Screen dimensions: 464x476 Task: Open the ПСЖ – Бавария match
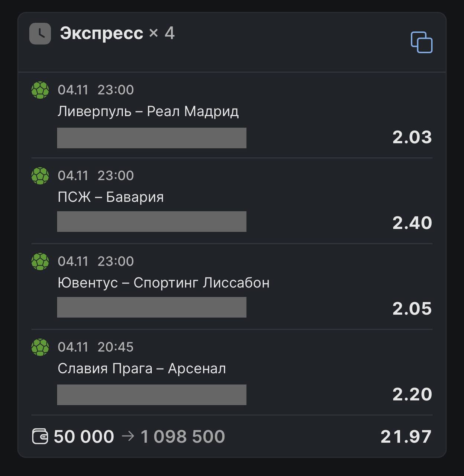[110, 197]
